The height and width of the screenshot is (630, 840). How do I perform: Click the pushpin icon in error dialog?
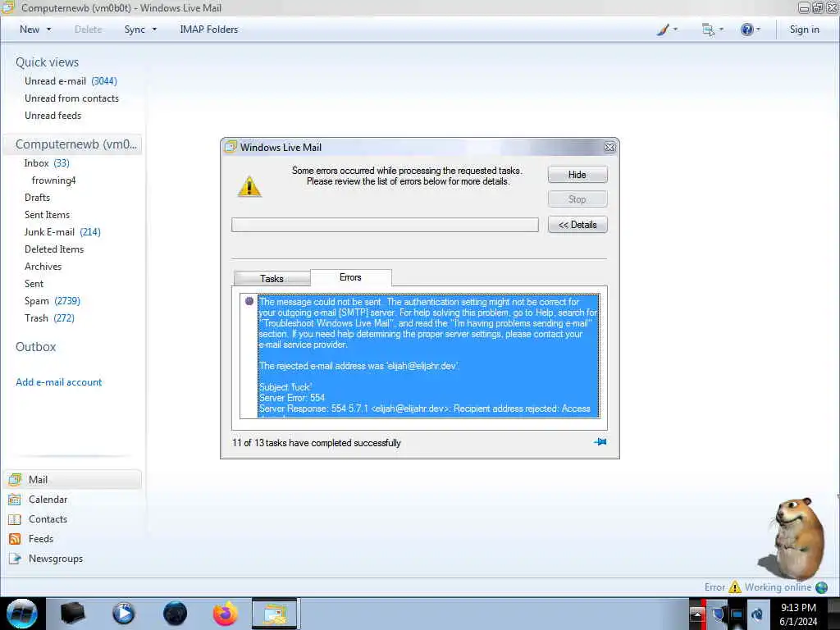(600, 442)
